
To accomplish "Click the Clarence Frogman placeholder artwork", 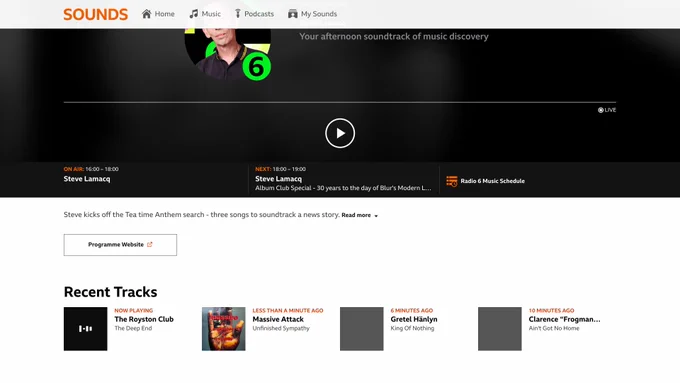I will [500, 329].
